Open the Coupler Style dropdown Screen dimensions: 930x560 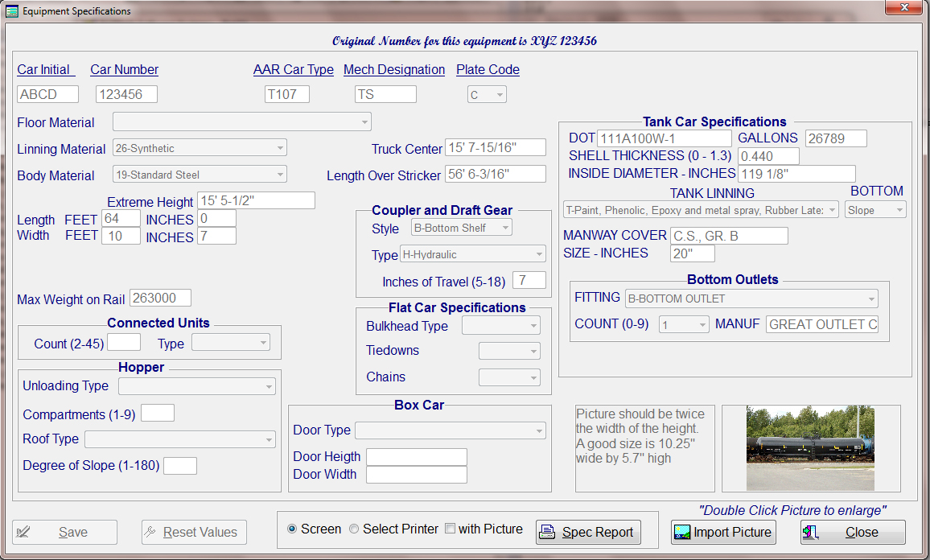462,228
